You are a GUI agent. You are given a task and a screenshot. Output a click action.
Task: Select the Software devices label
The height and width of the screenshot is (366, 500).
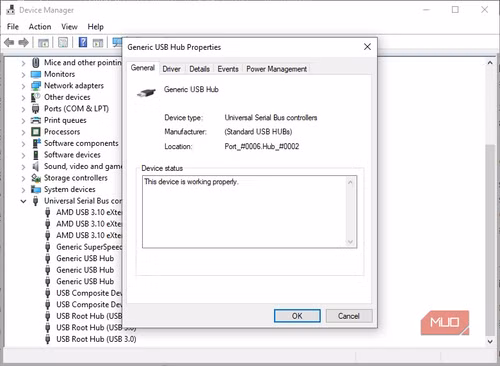click(x=72, y=155)
